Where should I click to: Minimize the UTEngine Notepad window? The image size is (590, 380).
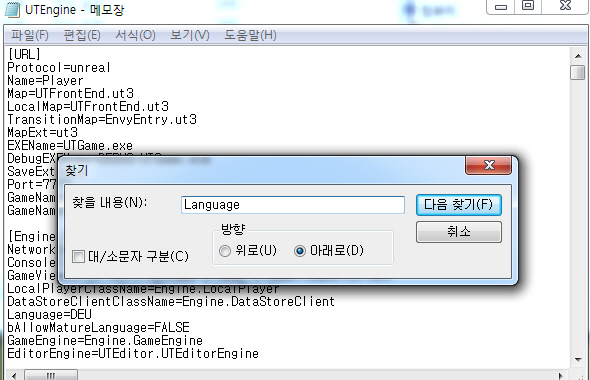pyautogui.click(x=500, y=6)
